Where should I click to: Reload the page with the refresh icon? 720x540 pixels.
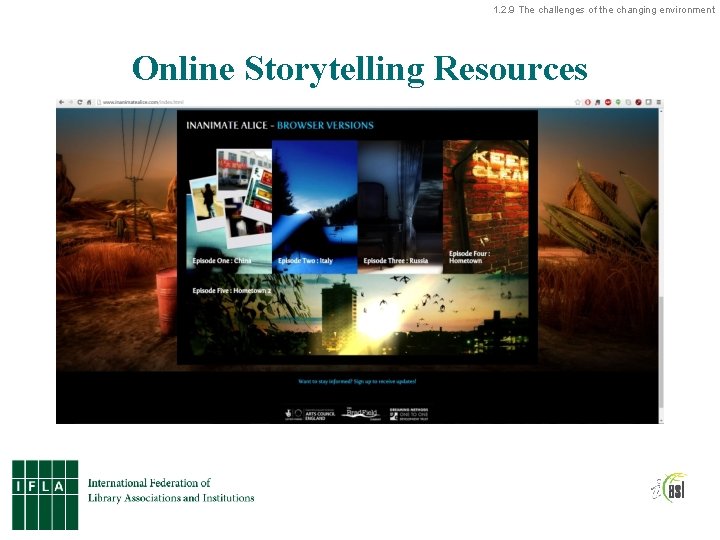80,102
